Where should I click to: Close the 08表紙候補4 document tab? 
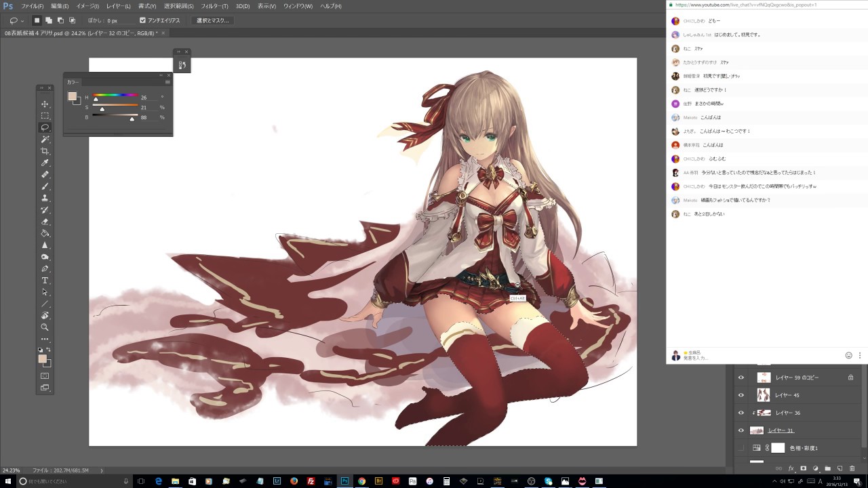coord(163,33)
